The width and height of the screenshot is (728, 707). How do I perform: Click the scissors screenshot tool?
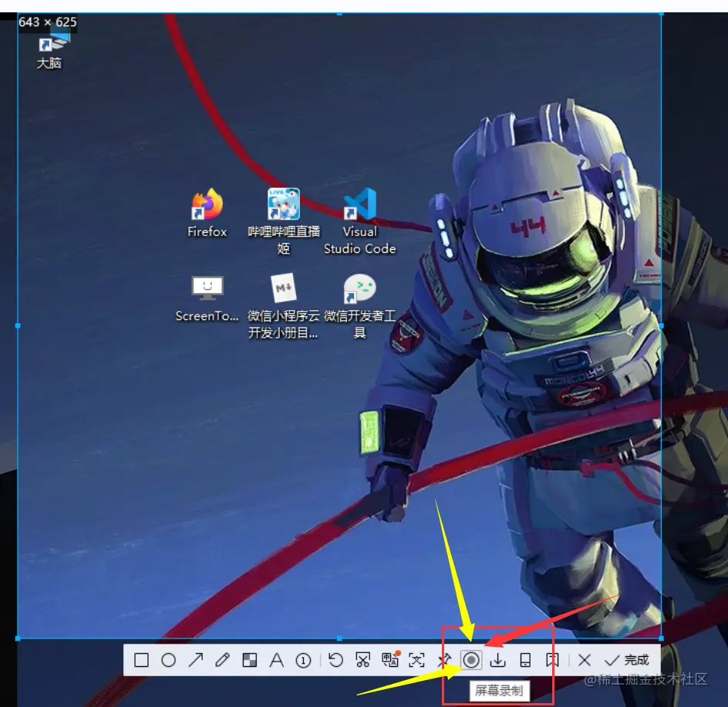tap(362, 660)
